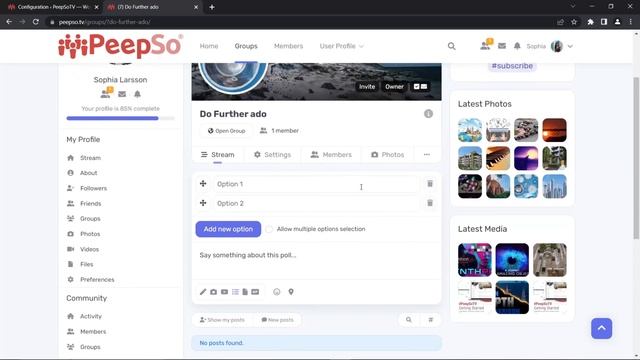This screenshot has height=360, width=640.
Task: Open Activity in Community sidebar
Action: [91, 316]
